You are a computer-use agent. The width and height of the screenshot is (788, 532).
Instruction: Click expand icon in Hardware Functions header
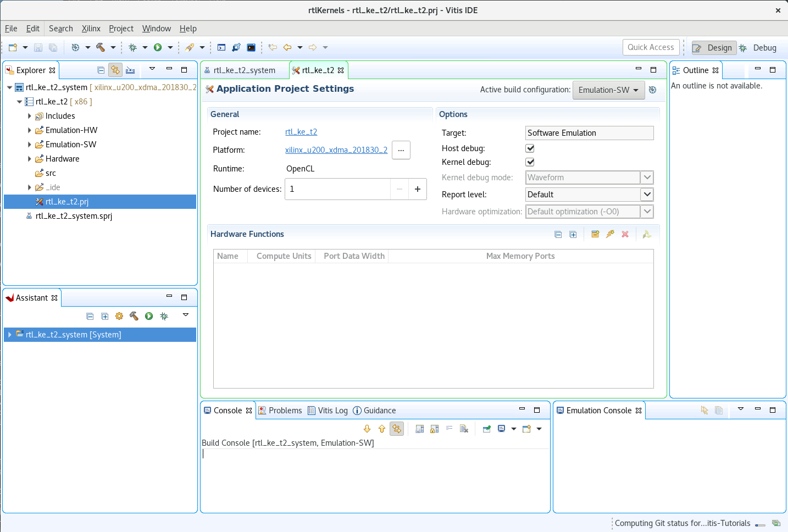click(x=573, y=235)
